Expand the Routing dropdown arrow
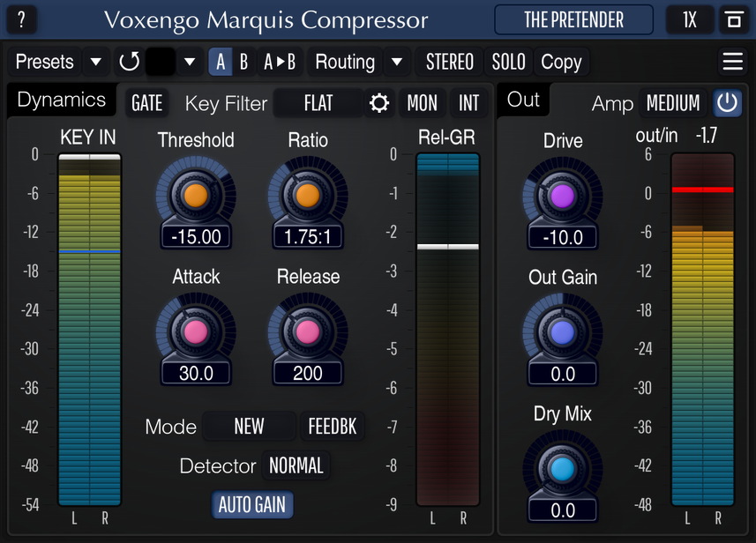 click(x=397, y=62)
